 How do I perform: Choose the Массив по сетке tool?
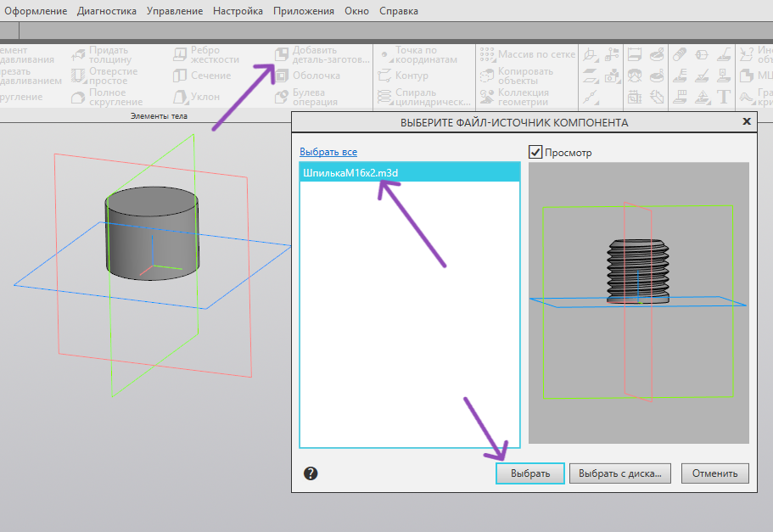coord(488,54)
